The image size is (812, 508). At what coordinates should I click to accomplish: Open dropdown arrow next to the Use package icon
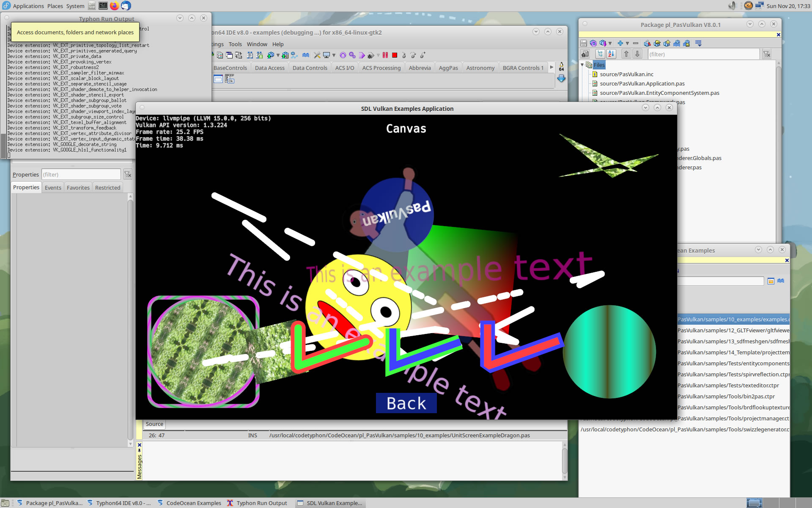[x=610, y=43]
